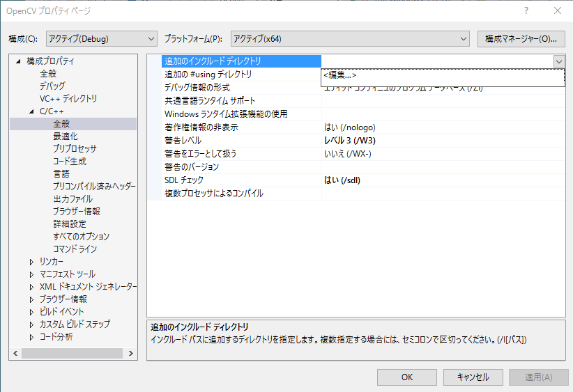Viewport: 573px width, 392px height.
Task: Open dropdown arrow for 追加のインクルード ディレクトリ
Action: pyautogui.click(x=559, y=61)
